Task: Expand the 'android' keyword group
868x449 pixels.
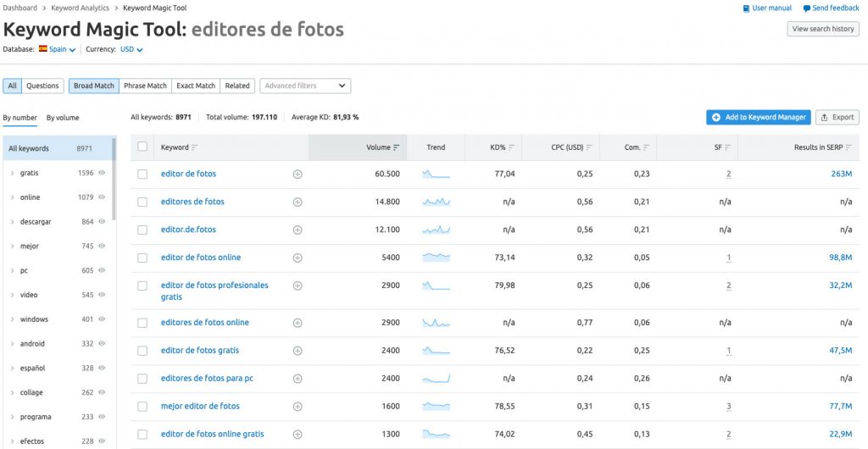Action: [12, 343]
